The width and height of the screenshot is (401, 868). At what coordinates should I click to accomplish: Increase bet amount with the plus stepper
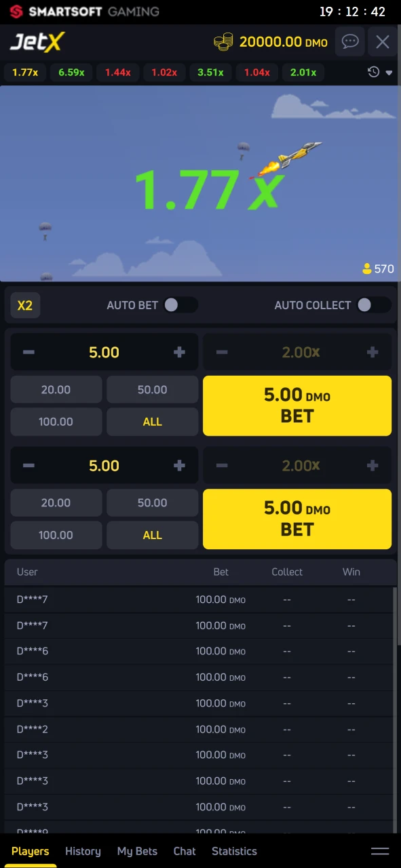point(179,352)
